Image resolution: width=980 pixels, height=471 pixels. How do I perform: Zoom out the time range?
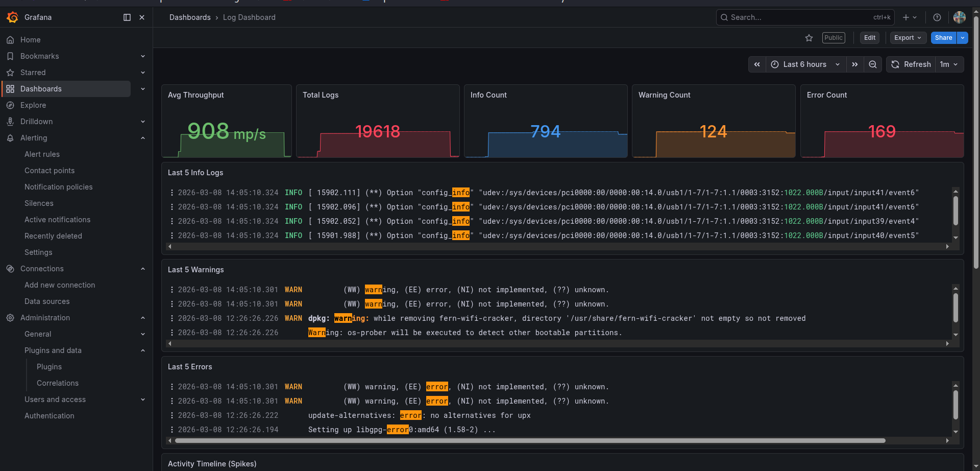(x=873, y=64)
